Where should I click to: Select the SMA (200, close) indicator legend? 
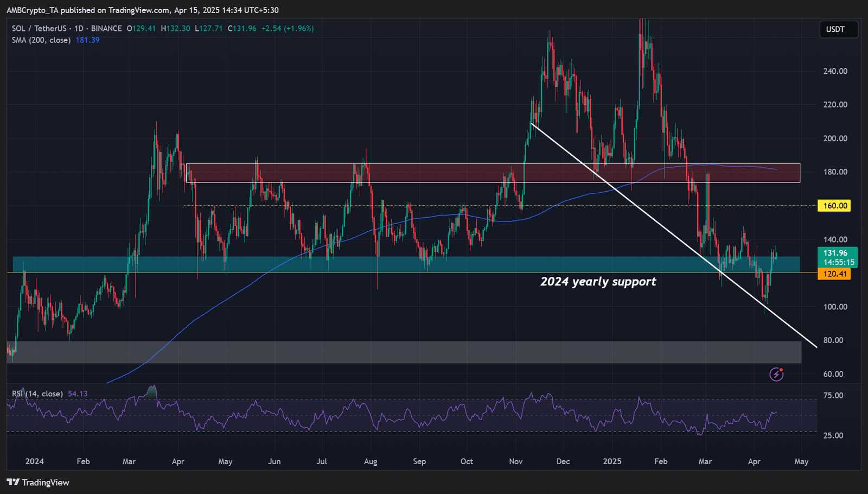click(41, 40)
